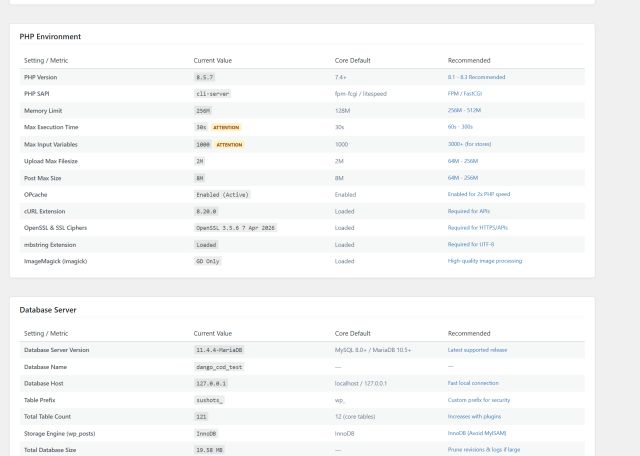Click the mbstring current value 'Loaded'
The width and height of the screenshot is (640, 456).
point(206,245)
